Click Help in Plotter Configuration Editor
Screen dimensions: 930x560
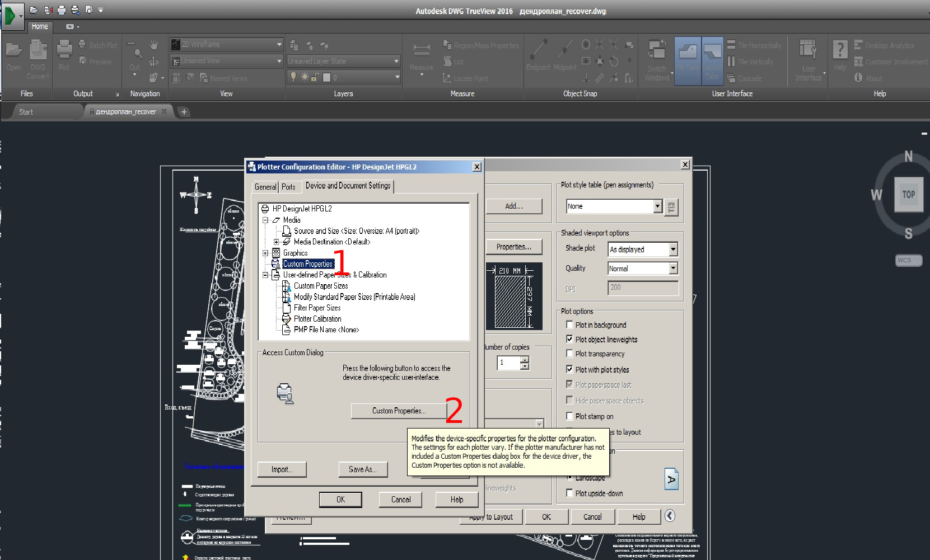click(x=457, y=500)
